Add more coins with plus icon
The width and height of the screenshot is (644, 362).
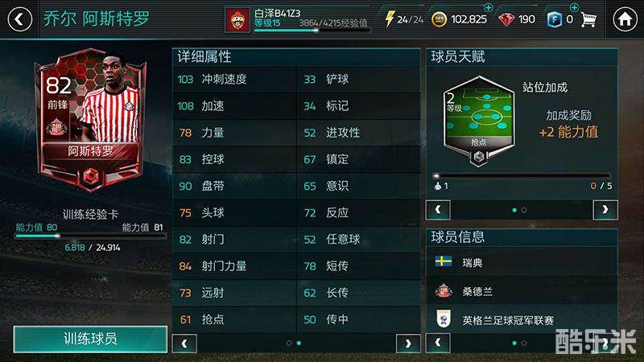(489, 7)
